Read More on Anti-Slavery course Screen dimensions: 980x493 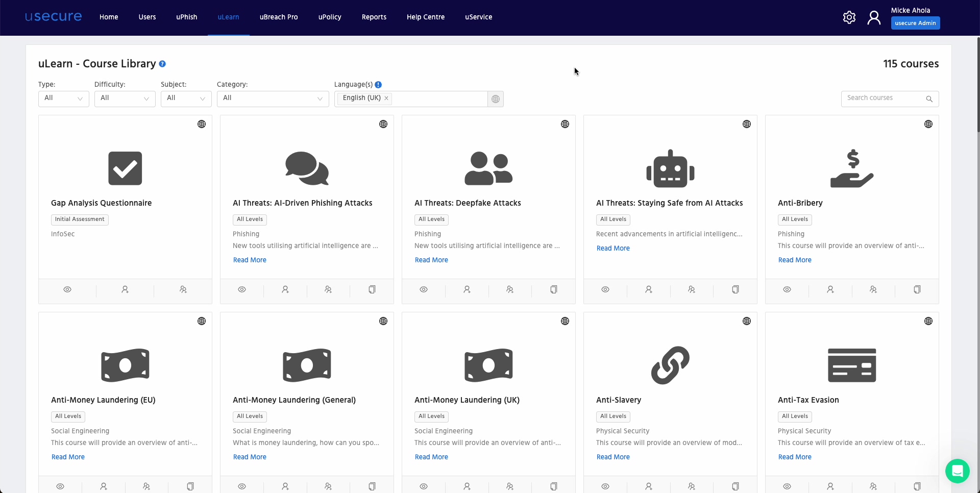[x=613, y=457]
